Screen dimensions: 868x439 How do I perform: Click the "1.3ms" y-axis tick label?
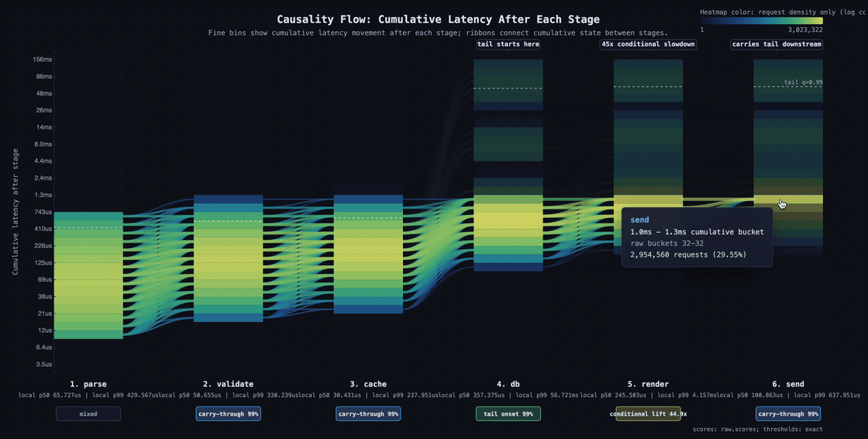pyautogui.click(x=42, y=195)
